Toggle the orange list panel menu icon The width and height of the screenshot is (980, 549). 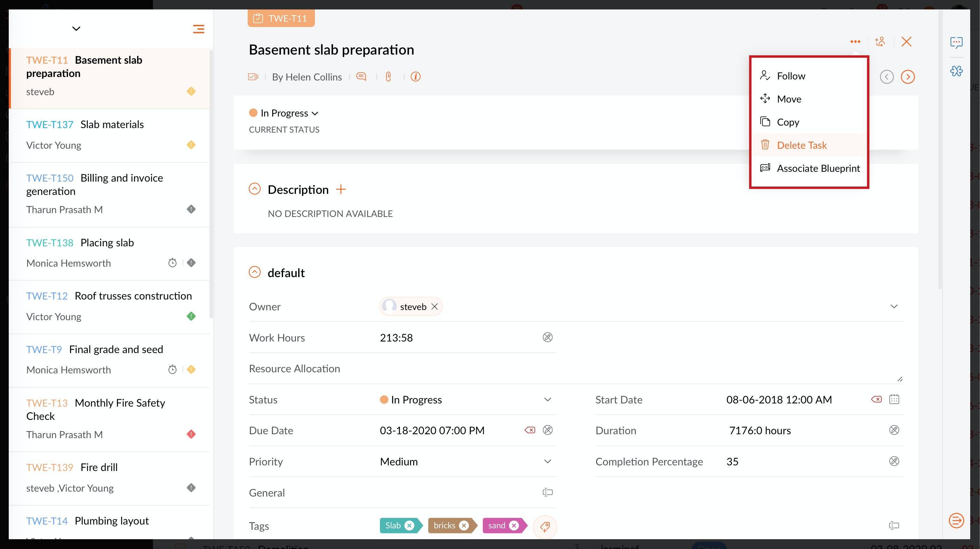click(x=198, y=29)
